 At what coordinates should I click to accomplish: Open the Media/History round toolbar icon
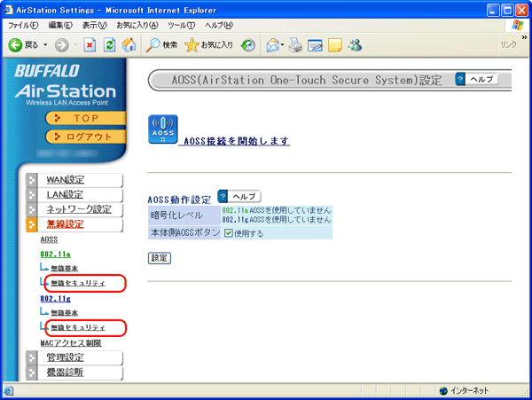point(248,45)
